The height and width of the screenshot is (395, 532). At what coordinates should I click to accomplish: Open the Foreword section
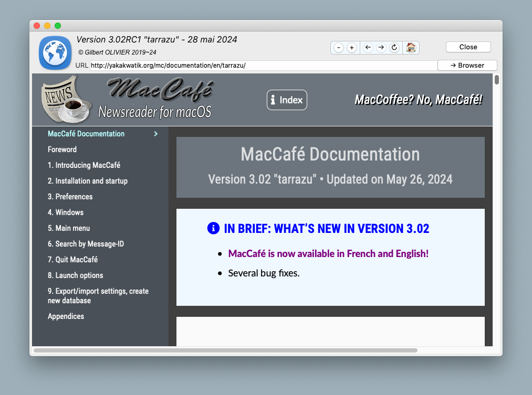point(62,150)
